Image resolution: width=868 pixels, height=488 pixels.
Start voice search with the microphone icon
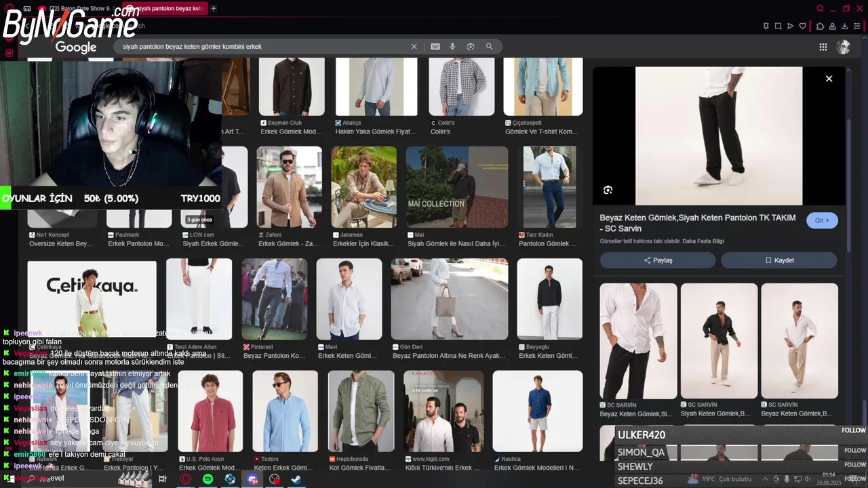[x=452, y=47]
